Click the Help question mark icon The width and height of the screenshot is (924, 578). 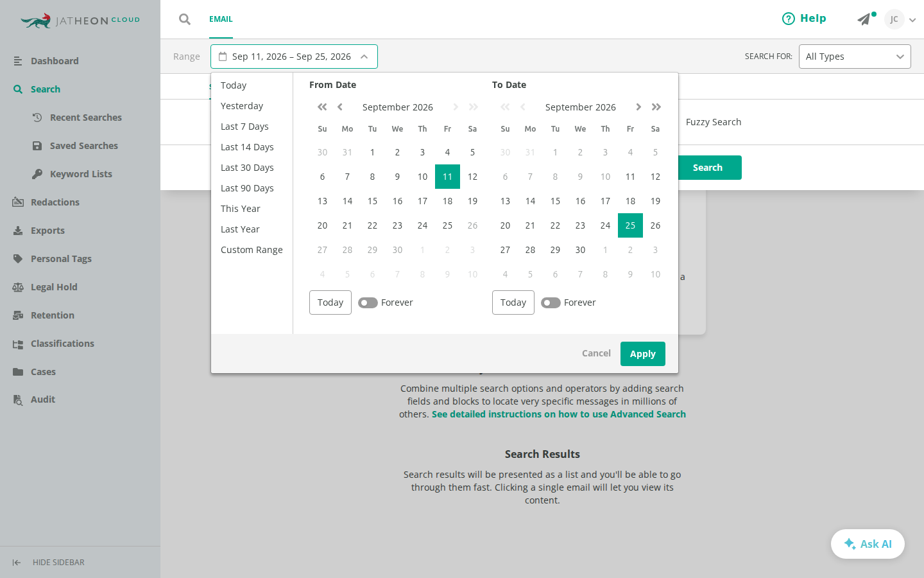789,19
